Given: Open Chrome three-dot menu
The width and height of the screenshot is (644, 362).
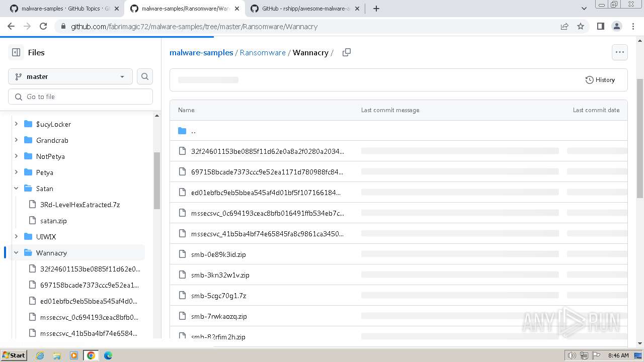Looking at the screenshot, I should point(632,26).
